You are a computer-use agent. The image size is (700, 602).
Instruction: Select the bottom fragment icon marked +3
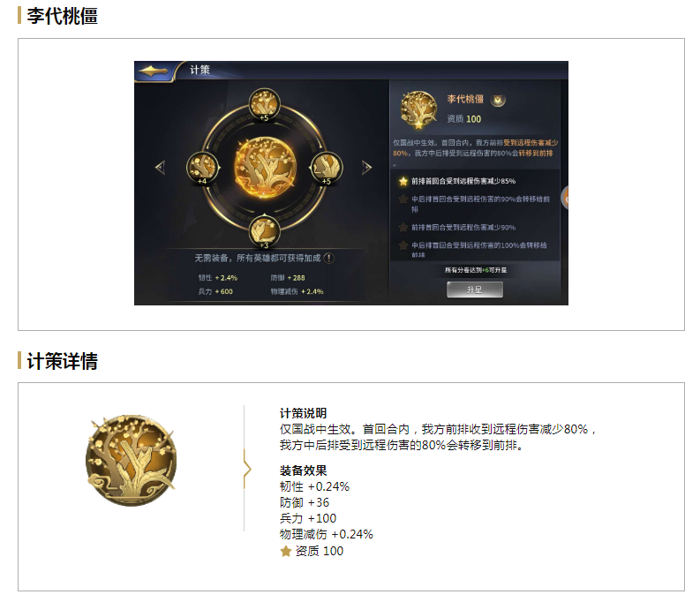tap(264, 231)
